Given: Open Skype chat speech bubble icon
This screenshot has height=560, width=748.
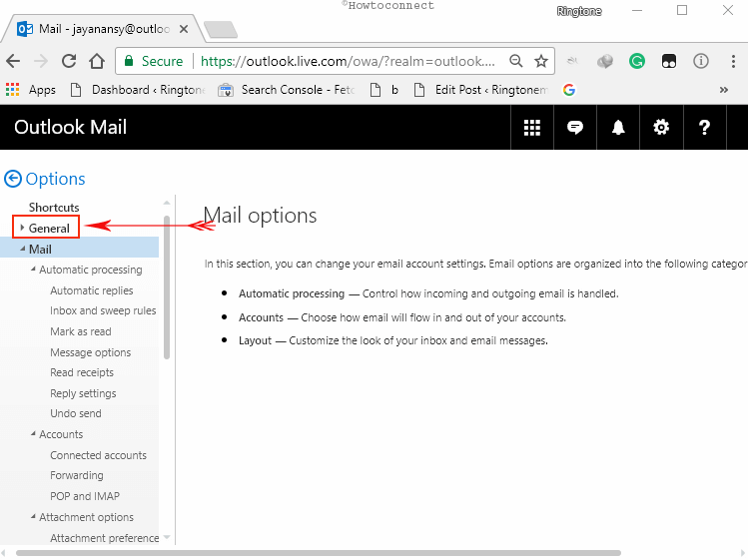Looking at the screenshot, I should point(575,128).
